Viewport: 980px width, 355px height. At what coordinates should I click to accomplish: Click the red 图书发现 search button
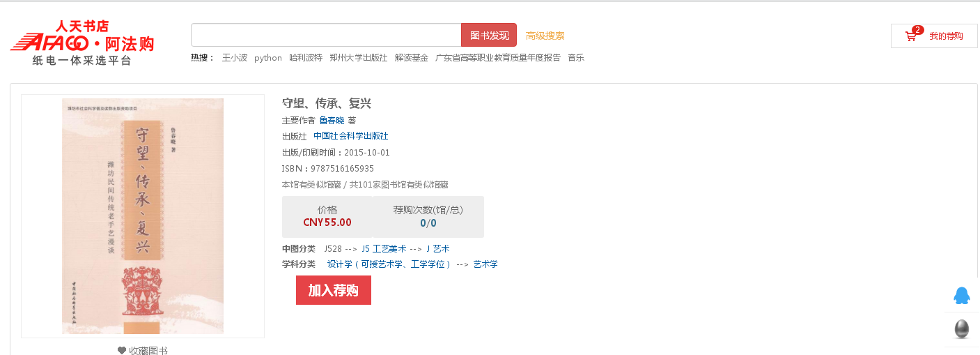tap(489, 36)
